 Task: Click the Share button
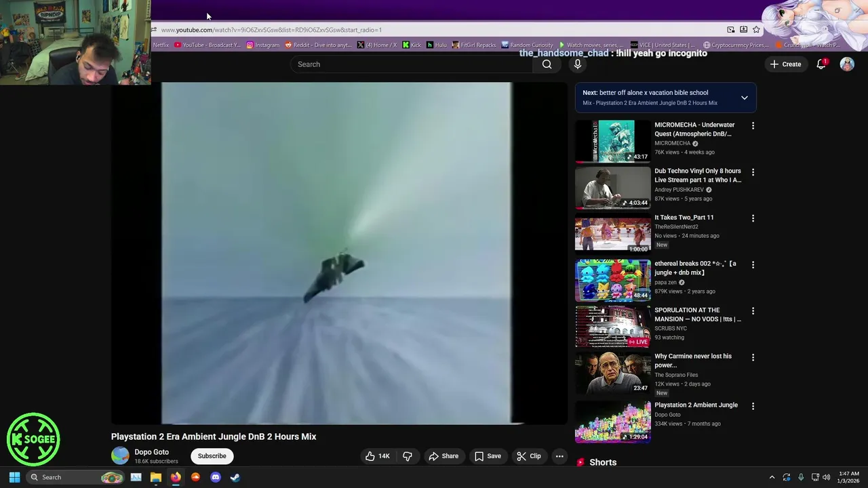[443, 456]
